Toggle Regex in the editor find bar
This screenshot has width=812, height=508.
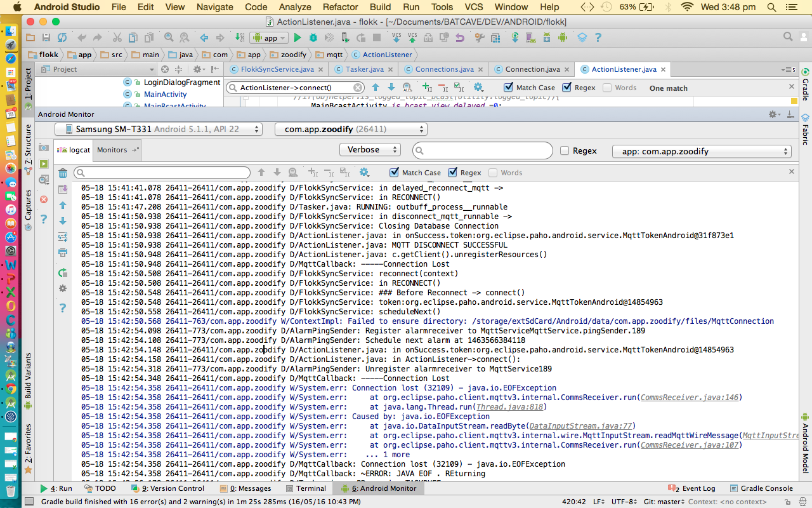567,88
